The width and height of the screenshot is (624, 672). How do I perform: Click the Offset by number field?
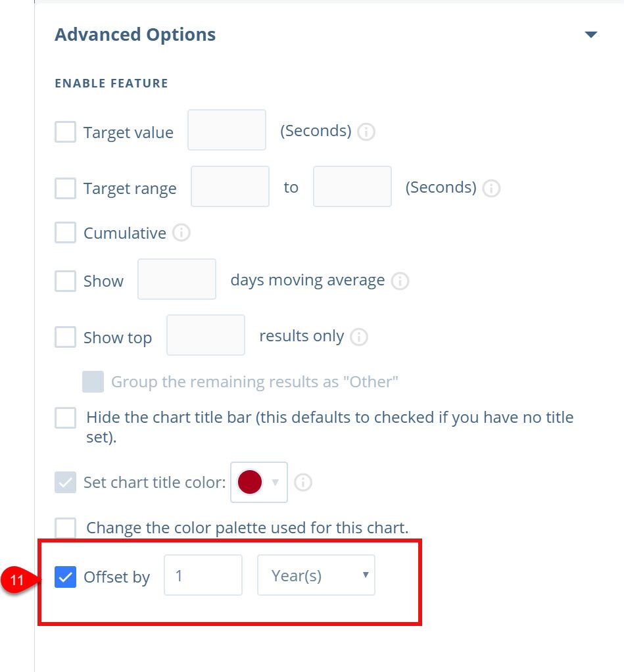click(203, 575)
